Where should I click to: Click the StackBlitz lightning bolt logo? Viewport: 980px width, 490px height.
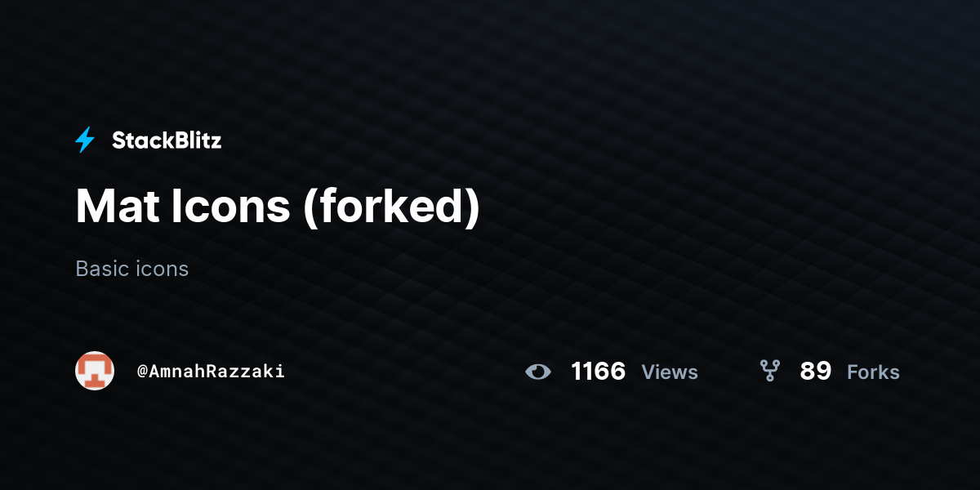85,140
